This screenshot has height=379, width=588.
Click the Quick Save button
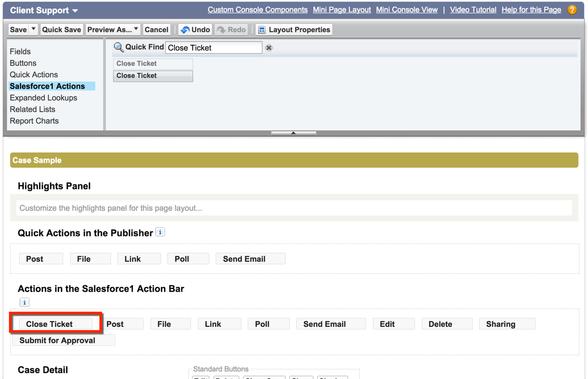click(62, 30)
